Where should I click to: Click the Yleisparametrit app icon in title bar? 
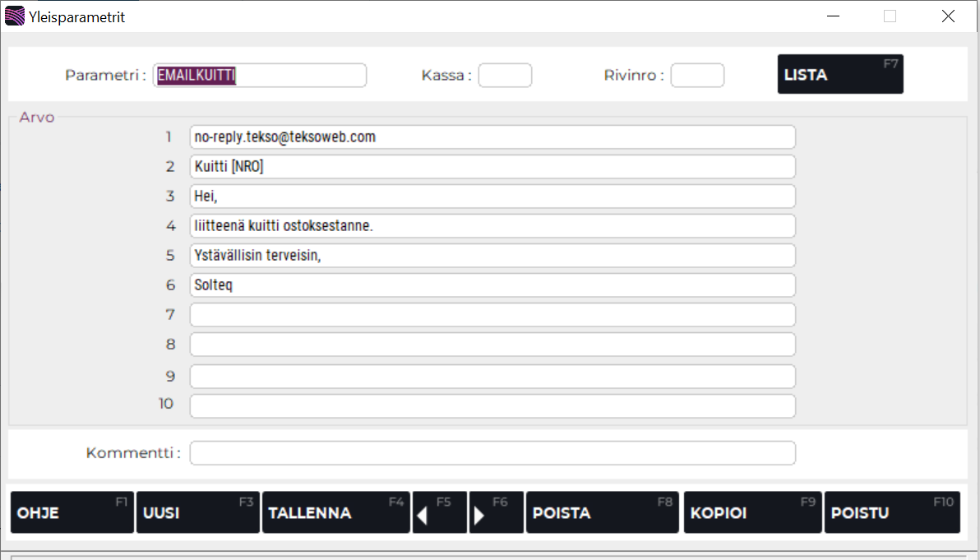(14, 16)
